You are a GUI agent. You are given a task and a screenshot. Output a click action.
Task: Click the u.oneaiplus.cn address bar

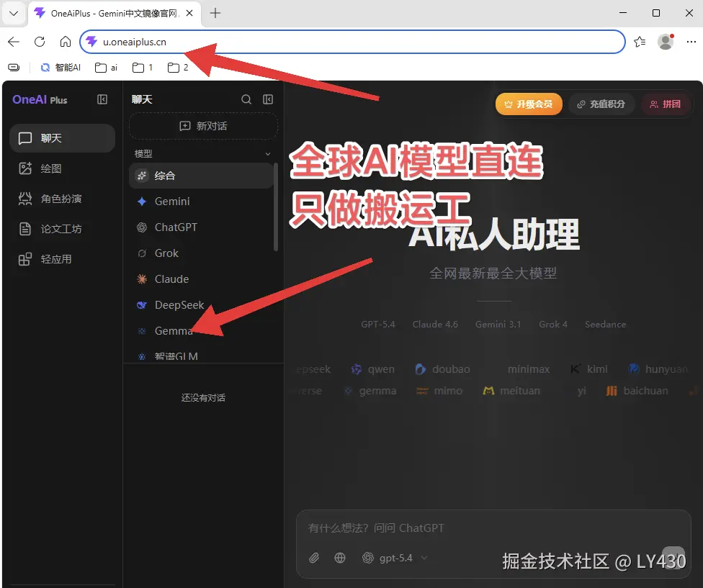click(352, 42)
